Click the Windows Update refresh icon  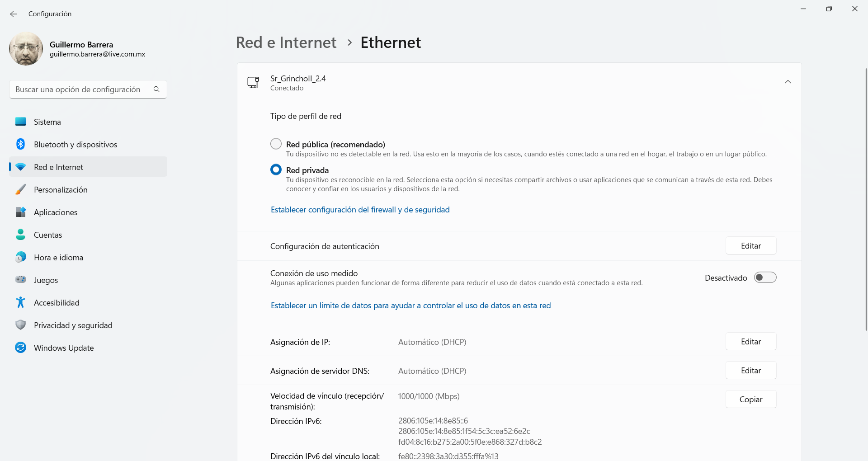pyautogui.click(x=21, y=348)
